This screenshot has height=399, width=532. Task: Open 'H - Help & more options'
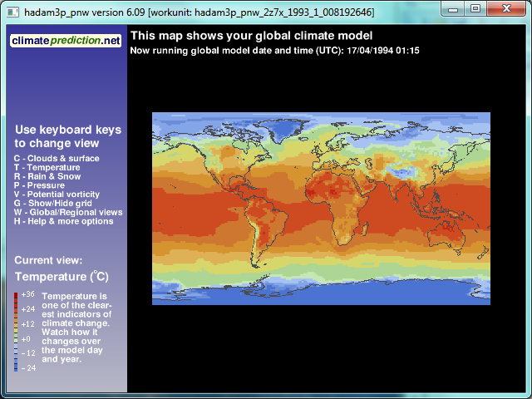pyautogui.click(x=63, y=221)
